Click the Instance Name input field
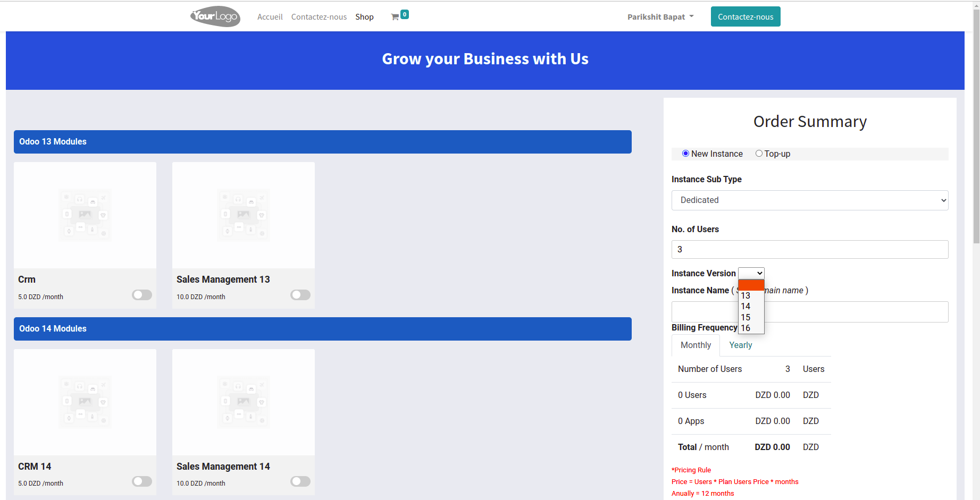Viewport: 980px width, 500px height. 810,312
